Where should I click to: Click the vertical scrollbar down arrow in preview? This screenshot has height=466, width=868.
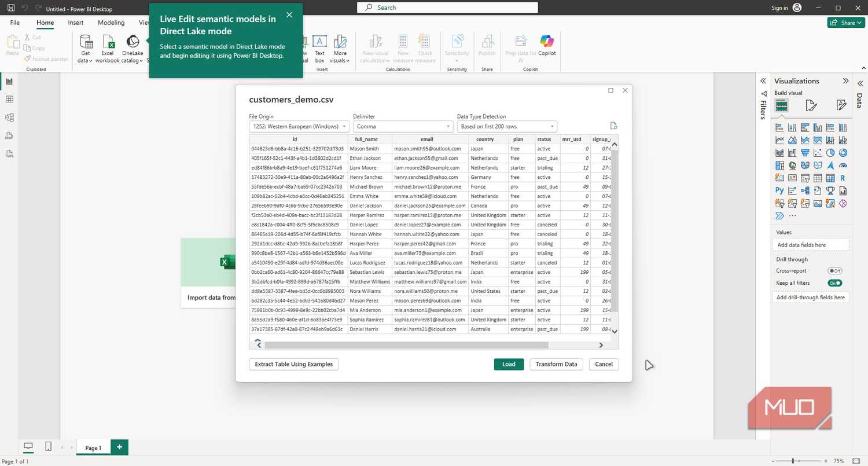click(x=614, y=332)
